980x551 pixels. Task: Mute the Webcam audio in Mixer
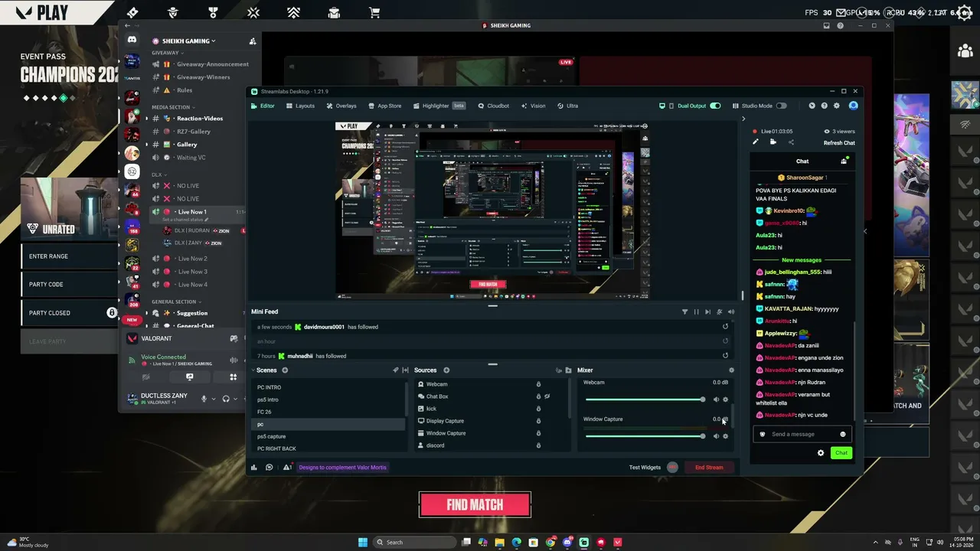717,399
